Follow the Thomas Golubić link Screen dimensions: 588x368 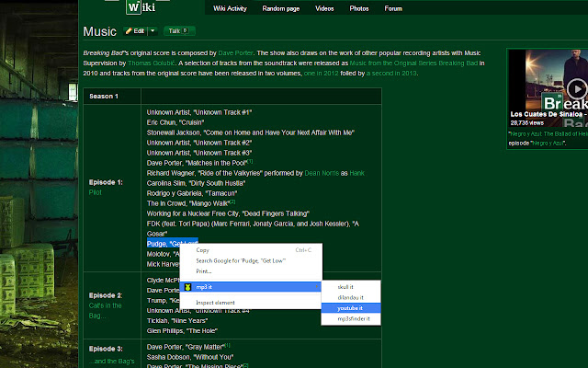coord(151,63)
